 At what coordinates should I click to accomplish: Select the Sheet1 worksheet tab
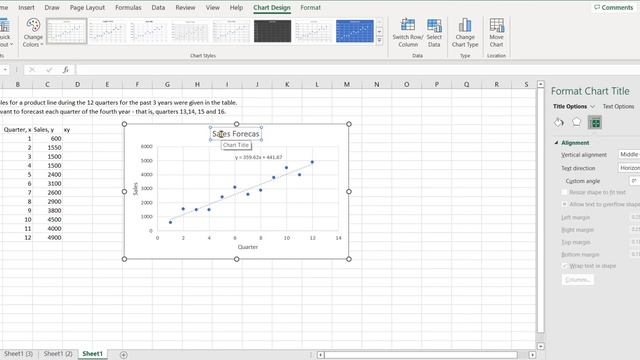tap(93, 354)
